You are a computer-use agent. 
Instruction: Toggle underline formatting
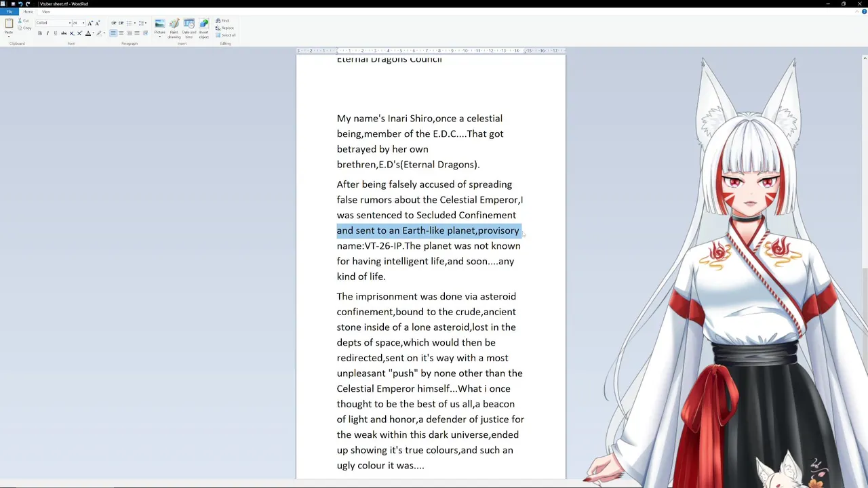point(56,33)
